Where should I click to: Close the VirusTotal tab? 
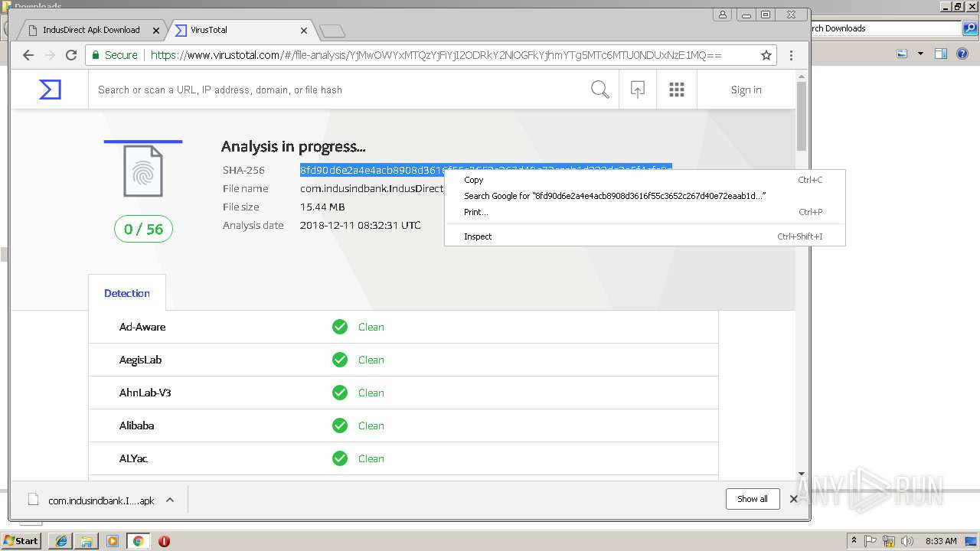304,31
